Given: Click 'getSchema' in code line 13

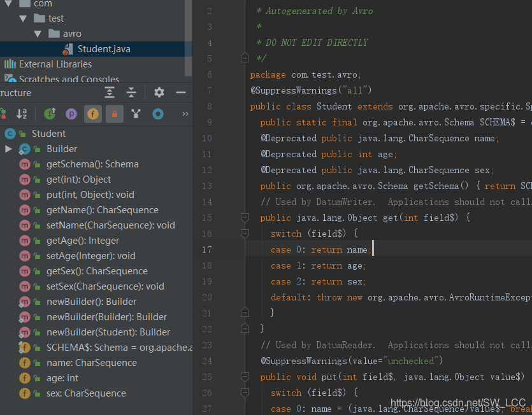Looking at the screenshot, I should click(436, 186).
